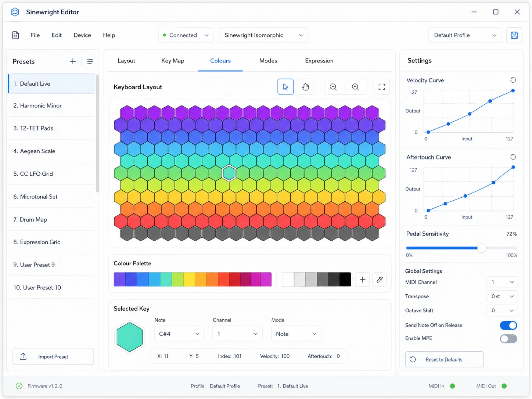Select the hand pan tool

(x=306, y=87)
